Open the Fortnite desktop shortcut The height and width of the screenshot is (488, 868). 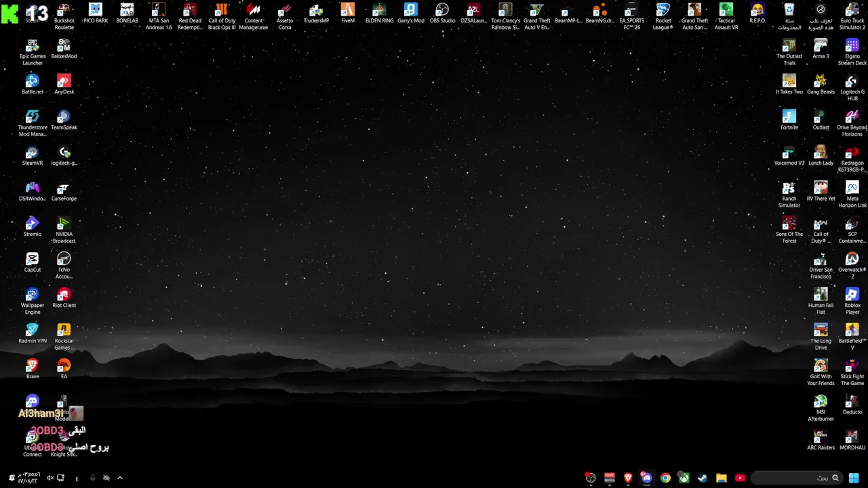click(x=789, y=120)
